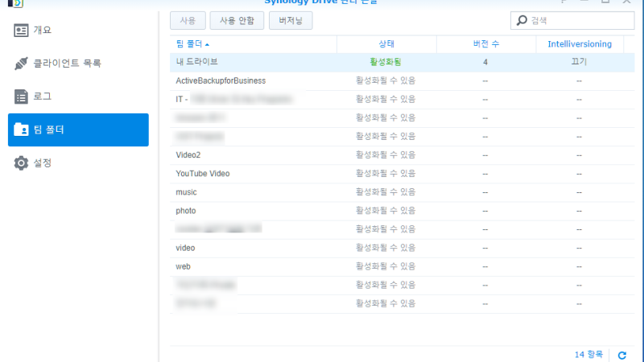Screen dimensions: 644x362
Task: Click the Synology Drive app icon in title bar
Action: [x=15, y=3]
